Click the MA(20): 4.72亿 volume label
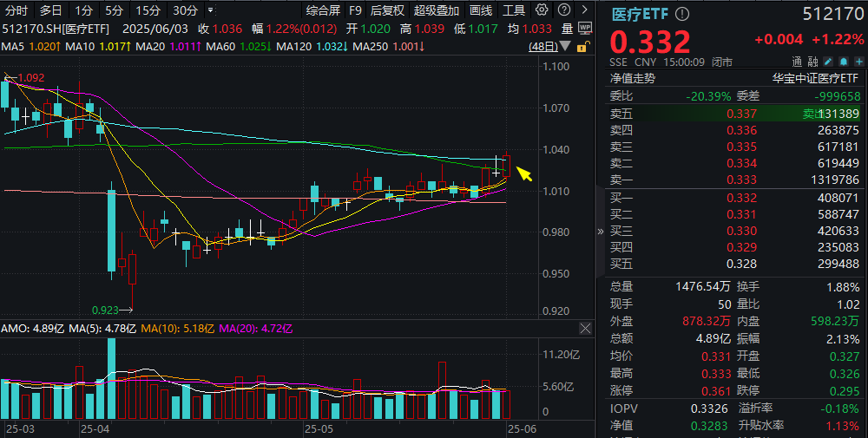The image size is (868, 438). [x=256, y=329]
